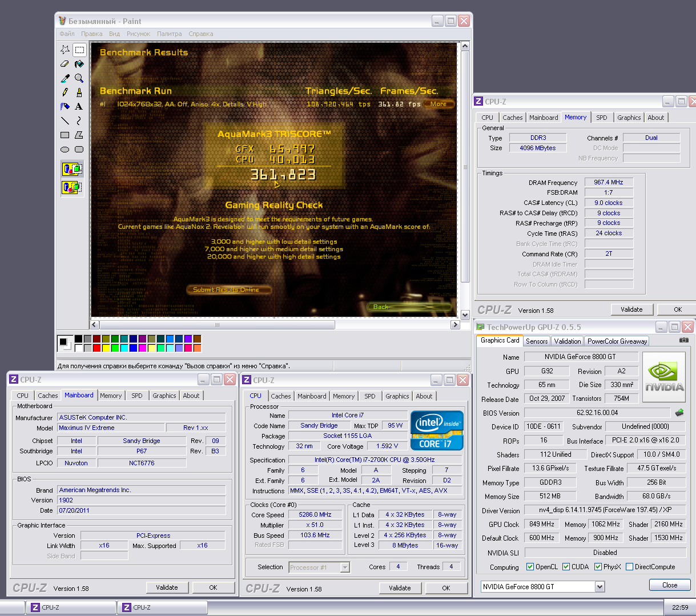Click Validate in the Mainboard CPU-Z window
Viewport: 696px width, 616px height.
167,587
